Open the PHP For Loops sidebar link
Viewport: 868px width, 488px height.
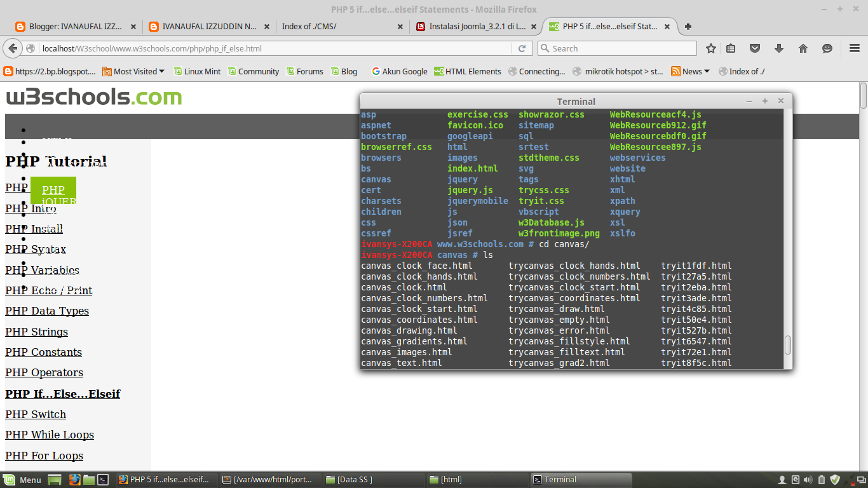click(44, 456)
